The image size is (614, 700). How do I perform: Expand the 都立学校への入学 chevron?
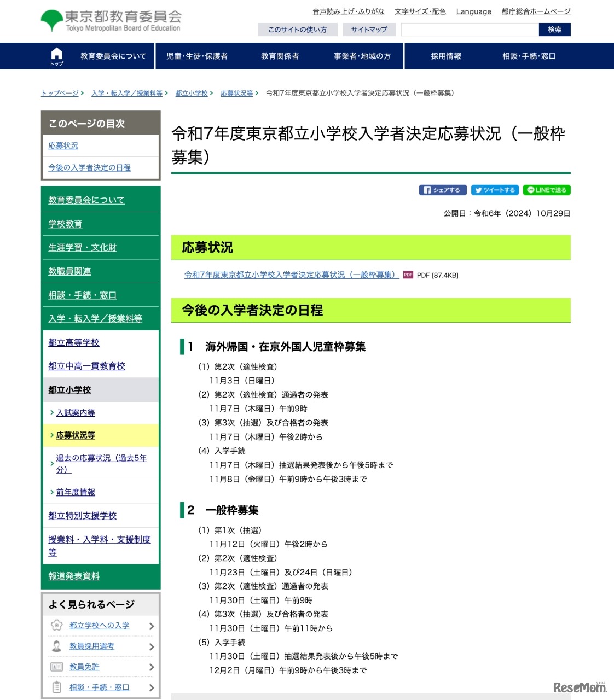(151, 626)
